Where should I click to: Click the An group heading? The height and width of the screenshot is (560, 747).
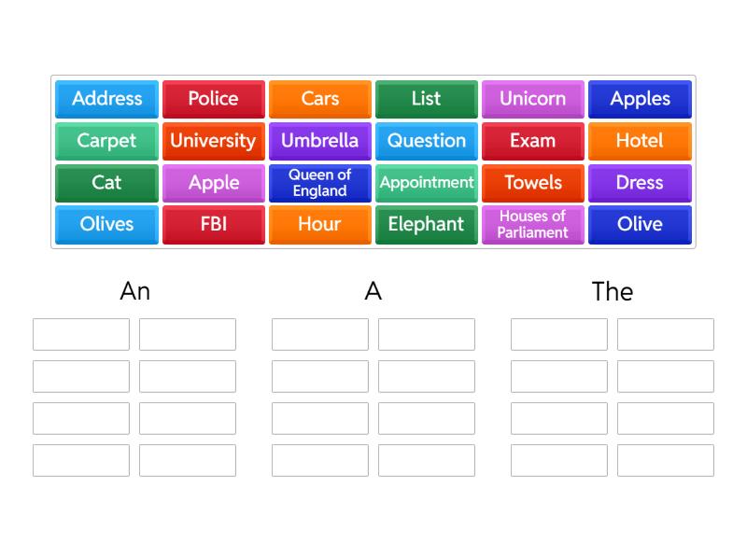point(134,291)
